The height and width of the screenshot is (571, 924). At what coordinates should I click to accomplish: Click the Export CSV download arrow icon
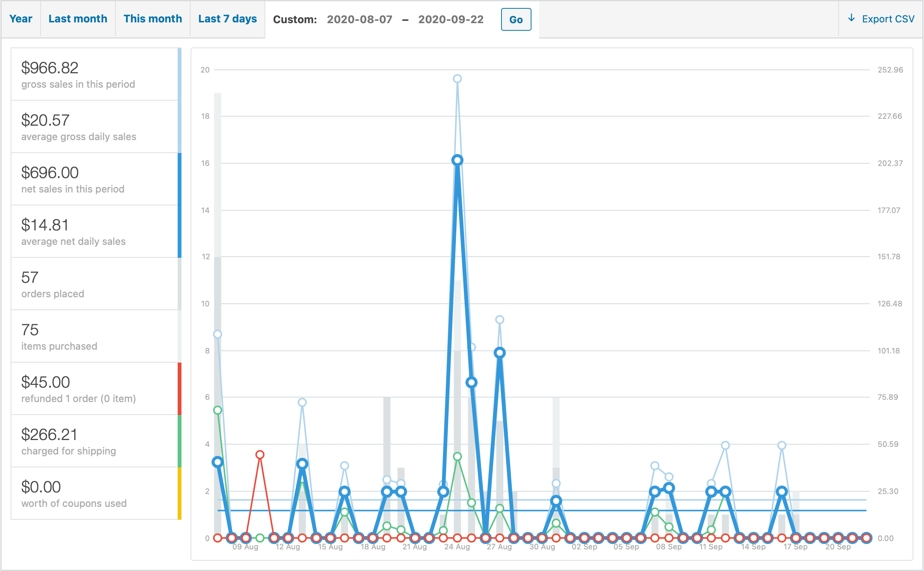tap(851, 18)
